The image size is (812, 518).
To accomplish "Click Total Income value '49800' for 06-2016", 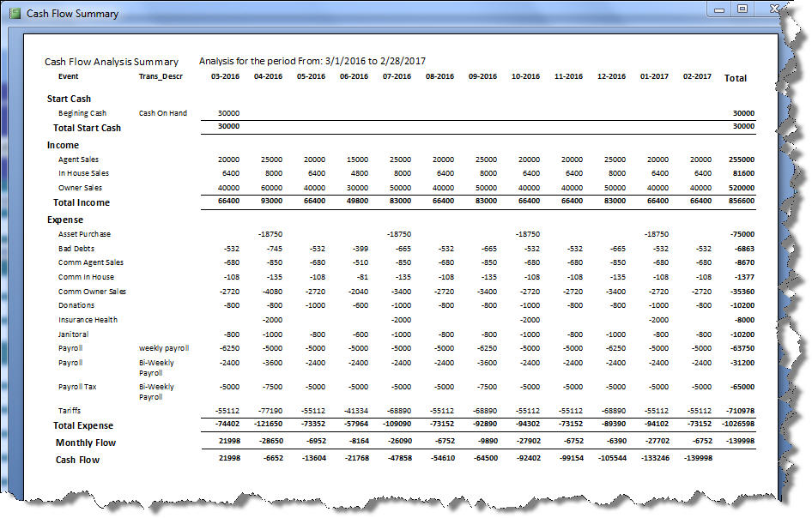I will click(357, 201).
